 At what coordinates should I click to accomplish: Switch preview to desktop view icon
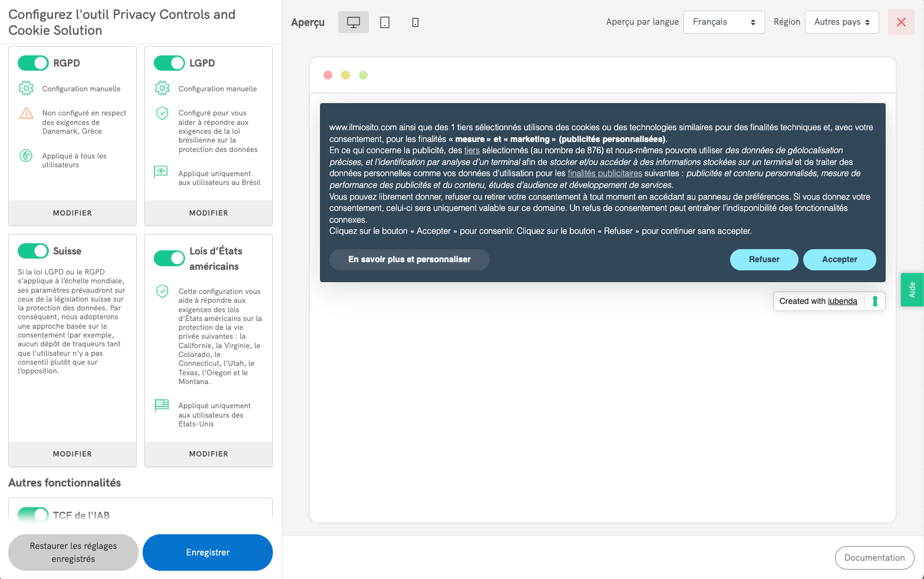pyautogui.click(x=353, y=22)
